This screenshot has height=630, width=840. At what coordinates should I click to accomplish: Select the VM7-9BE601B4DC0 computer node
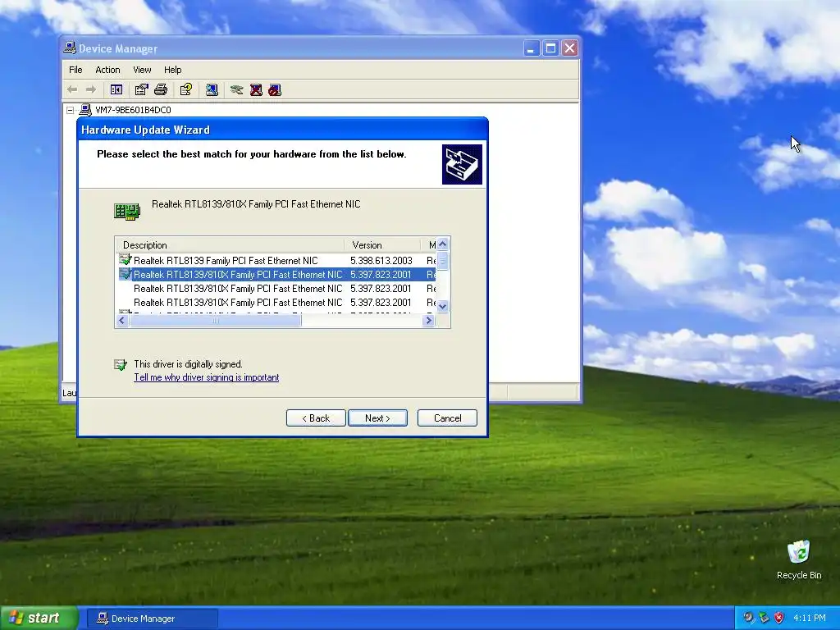[x=133, y=110]
